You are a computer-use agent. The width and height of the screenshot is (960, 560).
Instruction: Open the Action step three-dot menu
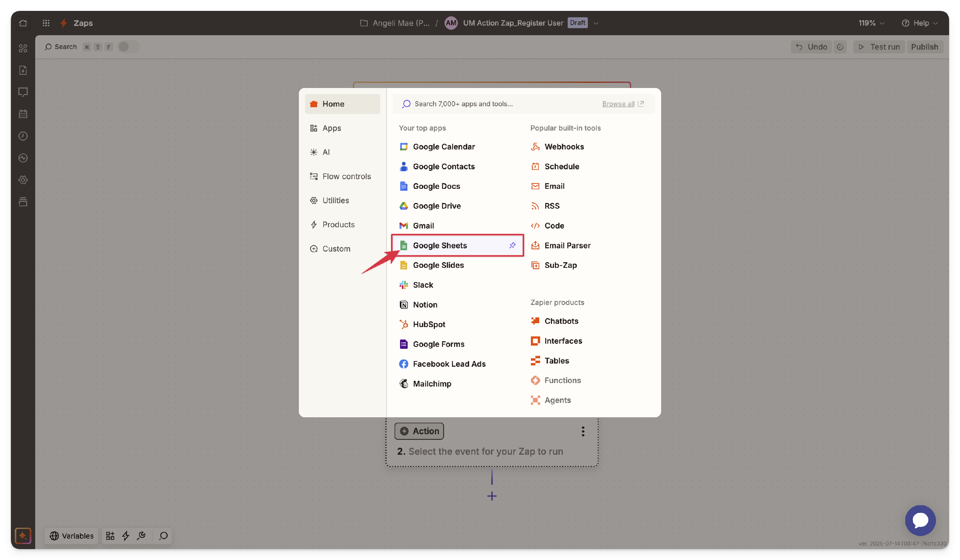[583, 431]
